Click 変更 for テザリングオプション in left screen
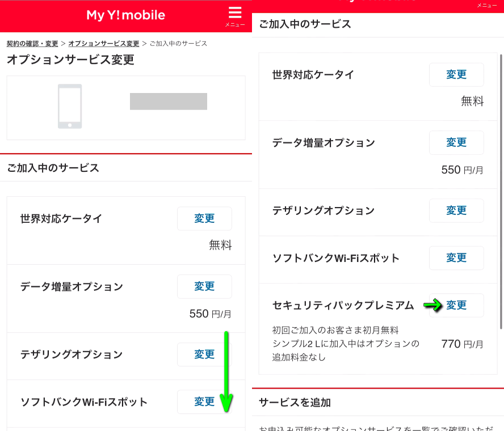The height and width of the screenshot is (431, 504). coord(204,354)
